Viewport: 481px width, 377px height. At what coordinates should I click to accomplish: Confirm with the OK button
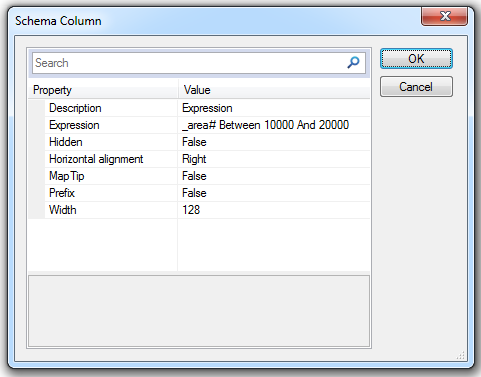pyautogui.click(x=416, y=59)
